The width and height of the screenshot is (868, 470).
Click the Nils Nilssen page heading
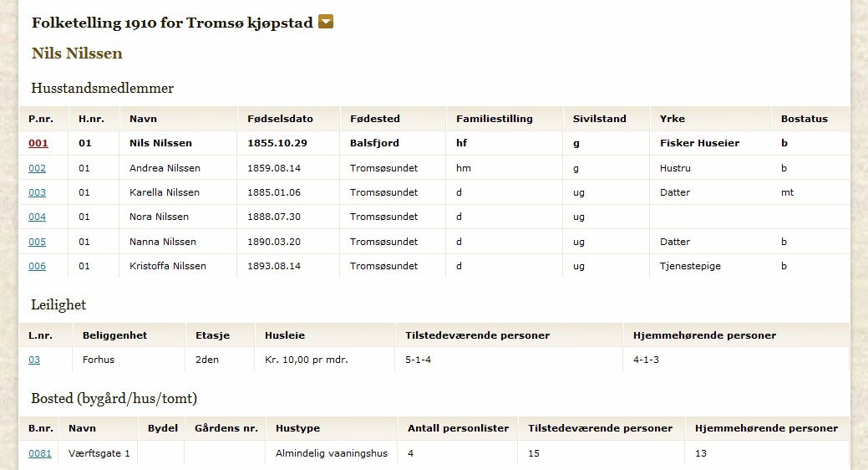(x=77, y=54)
